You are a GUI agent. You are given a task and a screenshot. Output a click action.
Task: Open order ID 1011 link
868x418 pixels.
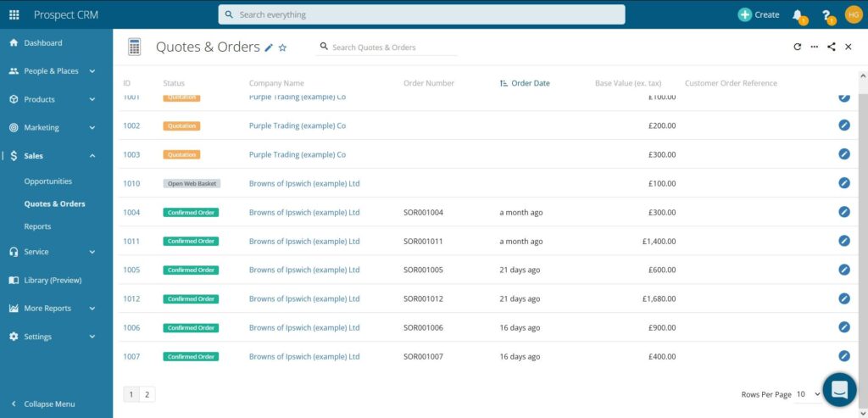pos(131,242)
